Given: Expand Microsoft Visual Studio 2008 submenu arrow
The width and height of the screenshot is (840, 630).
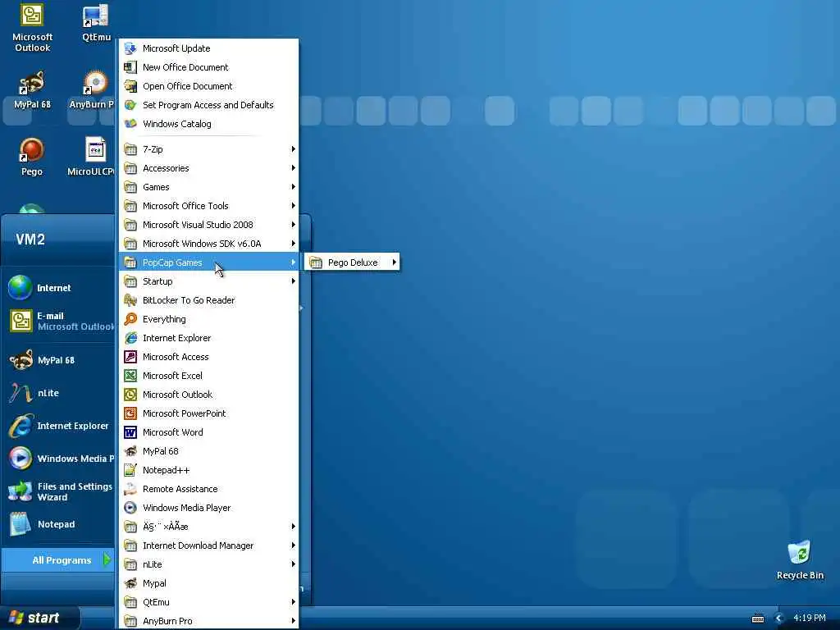Looking at the screenshot, I should point(293,225).
